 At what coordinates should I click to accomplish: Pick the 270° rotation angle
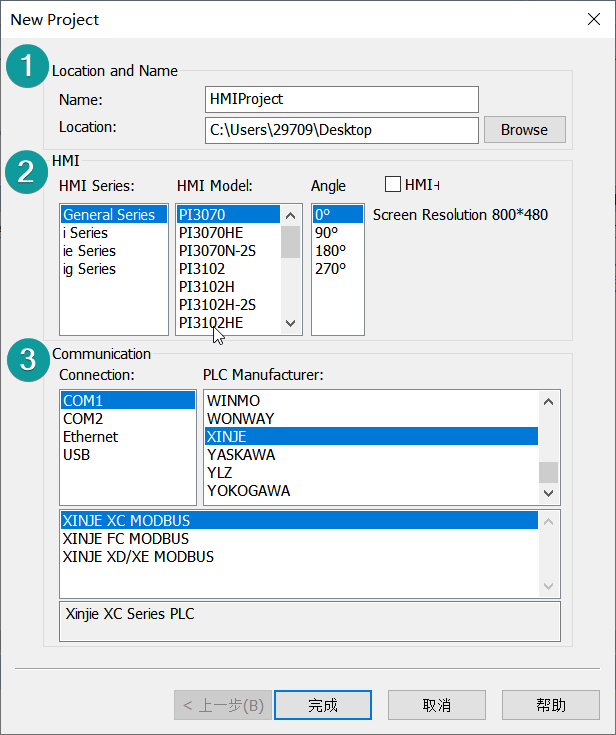click(x=329, y=269)
